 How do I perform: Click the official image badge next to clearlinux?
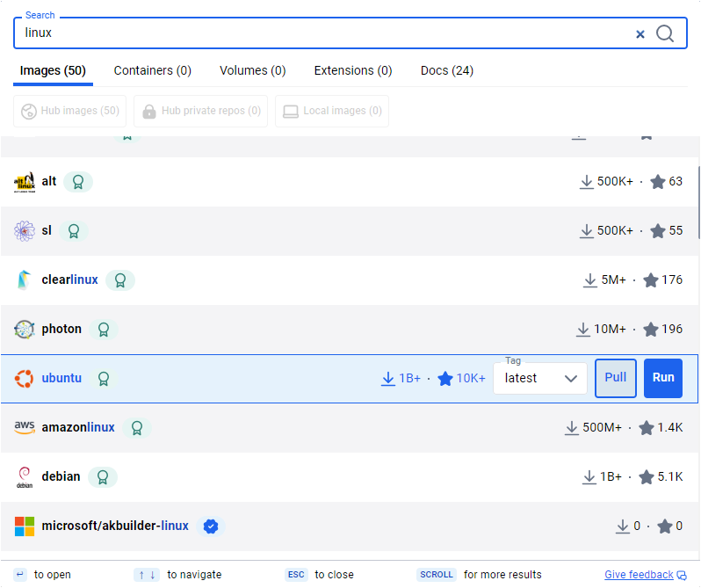tap(120, 280)
